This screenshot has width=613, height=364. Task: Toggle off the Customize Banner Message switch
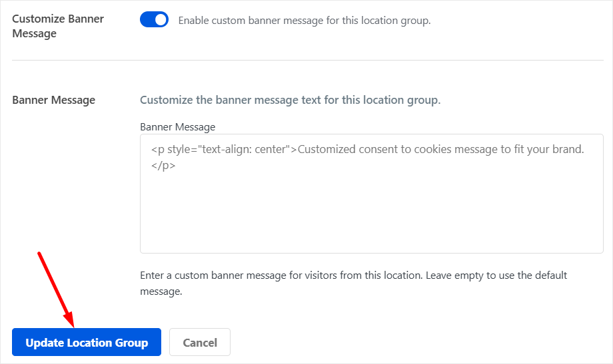click(x=154, y=19)
